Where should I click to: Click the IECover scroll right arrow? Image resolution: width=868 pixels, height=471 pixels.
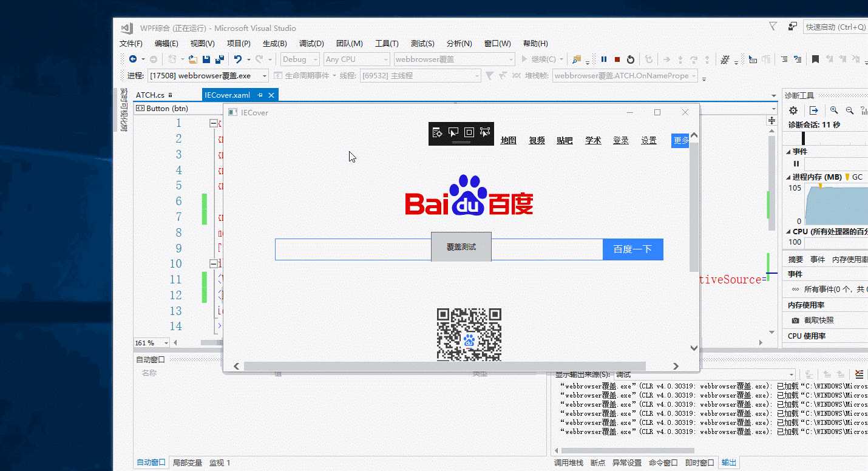pos(676,366)
